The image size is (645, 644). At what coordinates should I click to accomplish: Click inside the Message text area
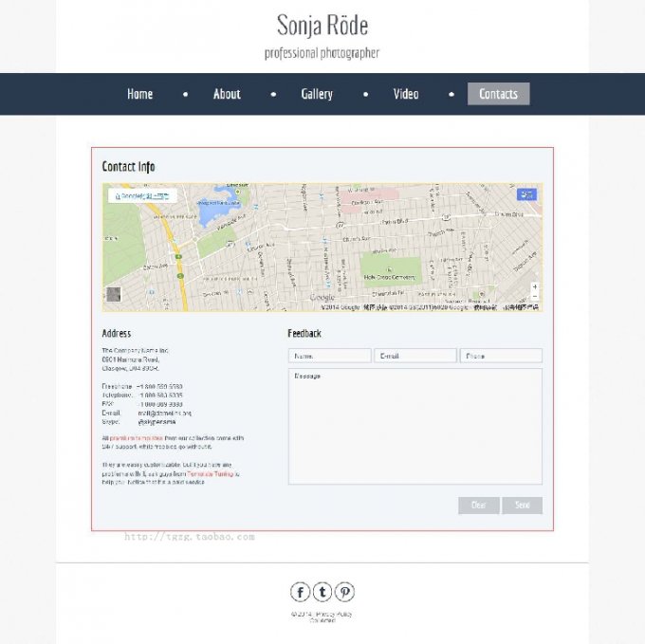[x=415, y=427]
